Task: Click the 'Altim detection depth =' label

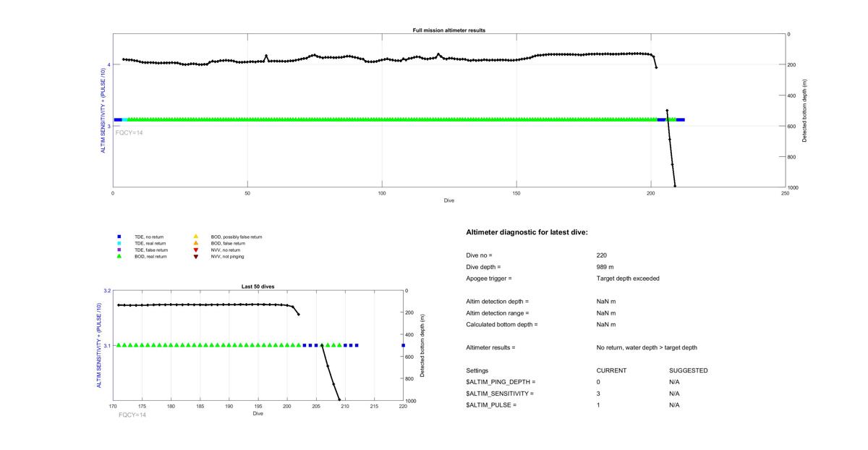Action: 498,302
